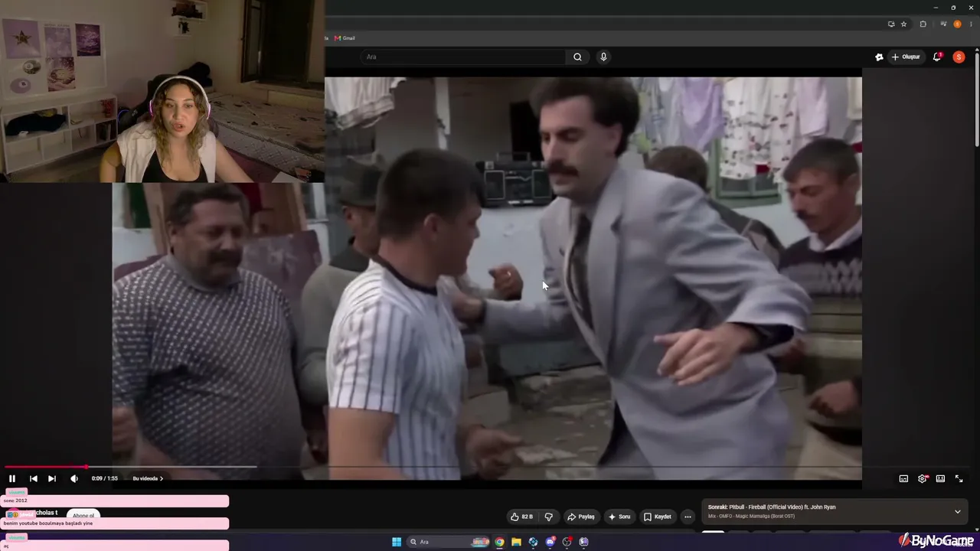Open File Explorer from the taskbar
Image resolution: width=980 pixels, height=551 pixels.
[516, 542]
